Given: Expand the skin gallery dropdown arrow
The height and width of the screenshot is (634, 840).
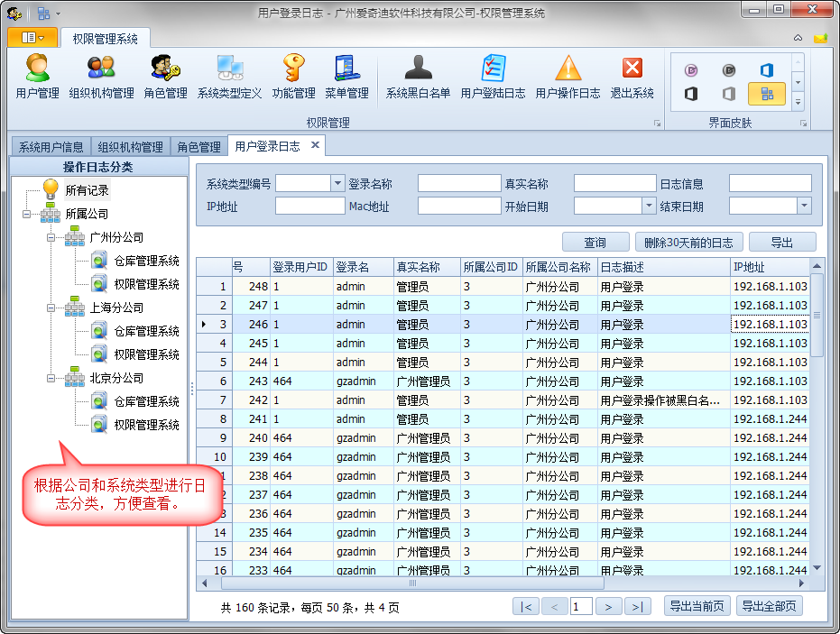Looking at the screenshot, I should (798, 102).
